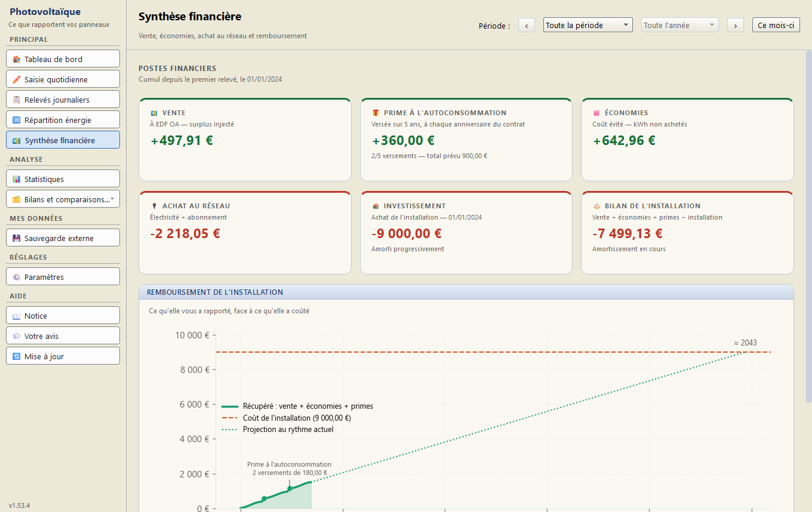Click the piggy bank icon on the Économies card
812x512 pixels.
pos(596,113)
